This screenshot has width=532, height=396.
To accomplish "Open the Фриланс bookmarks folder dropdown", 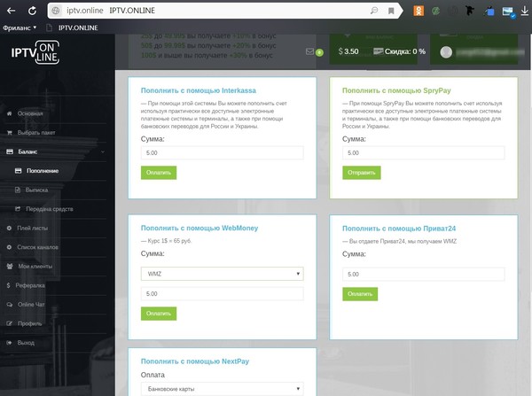I will tap(20, 27).
